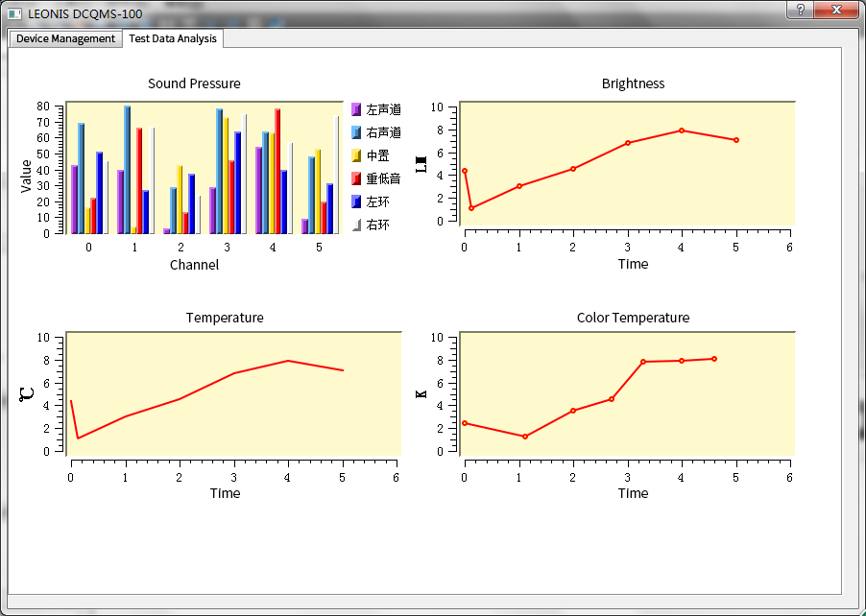The height and width of the screenshot is (616, 866).
Task: Close the LEONIS DCQMS-100 window
Action: (x=836, y=10)
